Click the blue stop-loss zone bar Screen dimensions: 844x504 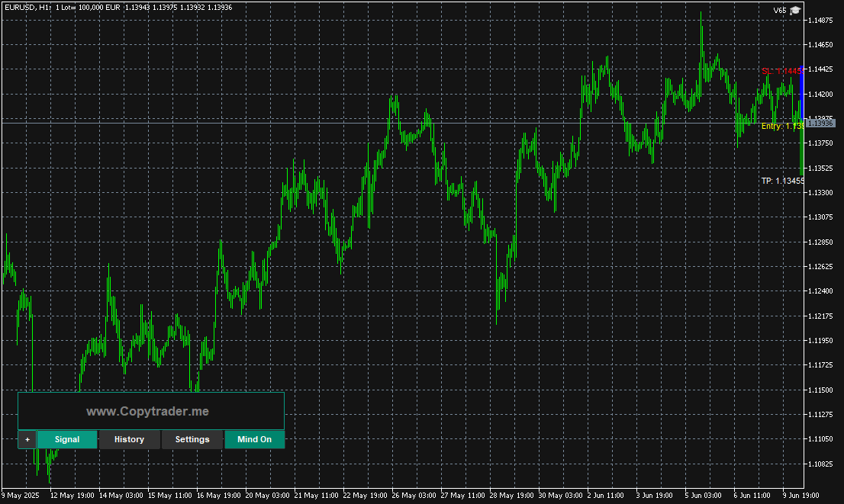(802, 92)
